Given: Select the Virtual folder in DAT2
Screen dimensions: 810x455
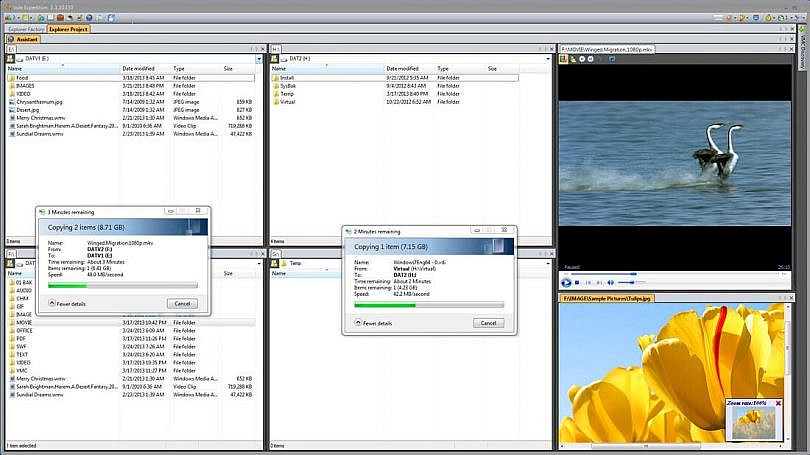Looking at the screenshot, I should point(395,102).
